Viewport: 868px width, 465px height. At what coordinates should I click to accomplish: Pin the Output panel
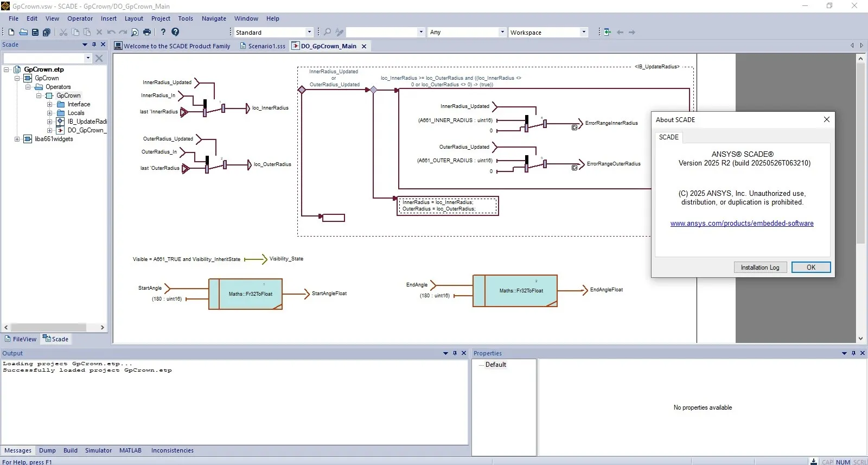(455, 353)
